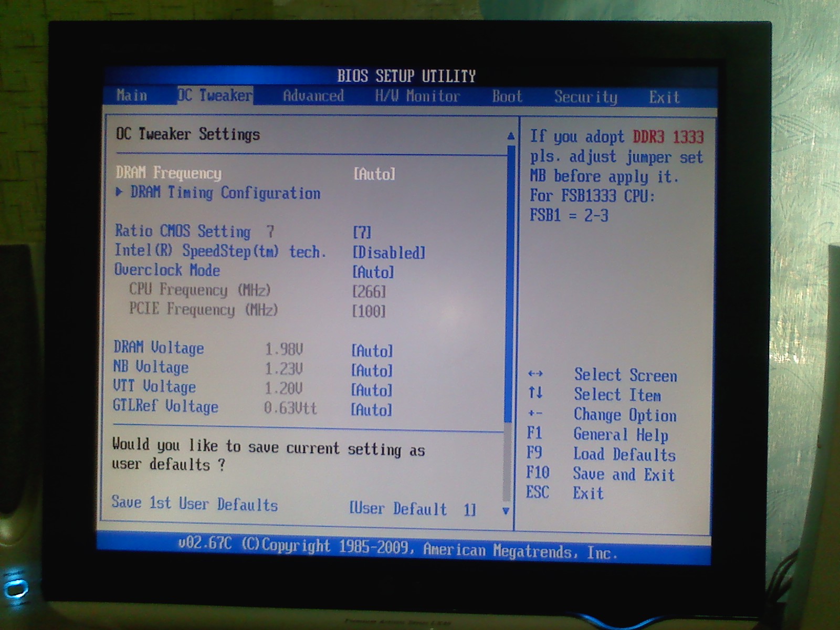Screen dimensions: 840x630
Task: Select the NB Voltage label
Action: 151,366
